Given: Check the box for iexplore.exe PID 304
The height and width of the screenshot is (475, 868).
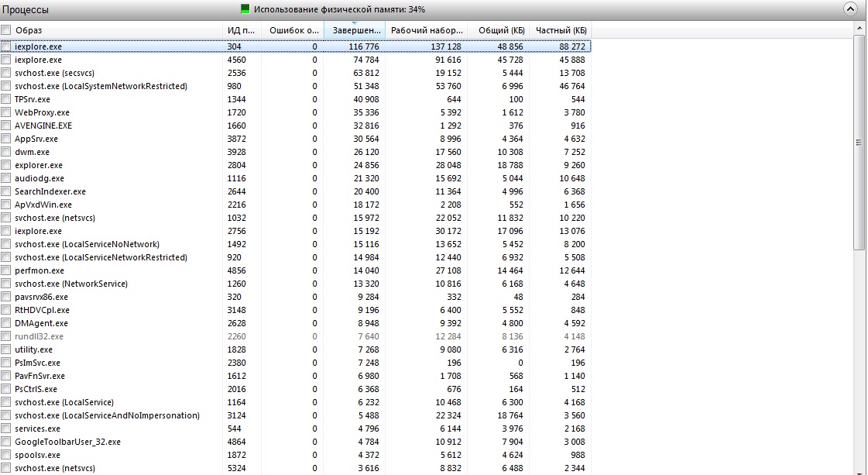Looking at the screenshot, I should click(x=6, y=46).
